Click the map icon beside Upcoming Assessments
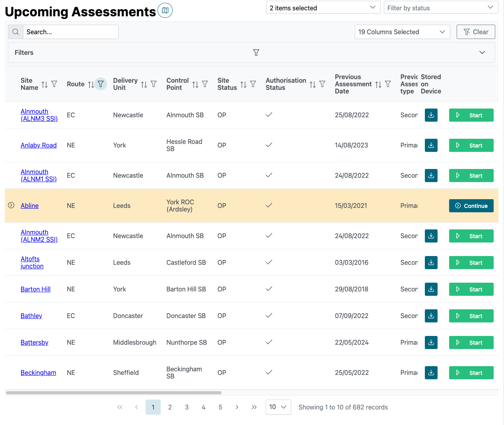504x425 pixels. (165, 10)
